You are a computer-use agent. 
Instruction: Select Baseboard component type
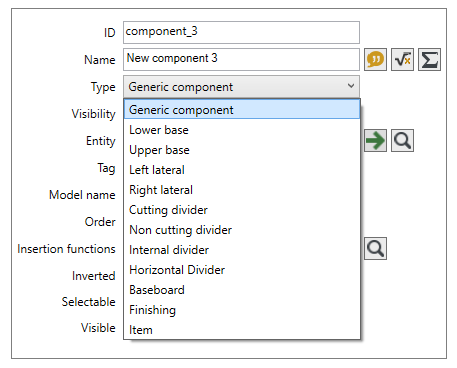click(242, 290)
